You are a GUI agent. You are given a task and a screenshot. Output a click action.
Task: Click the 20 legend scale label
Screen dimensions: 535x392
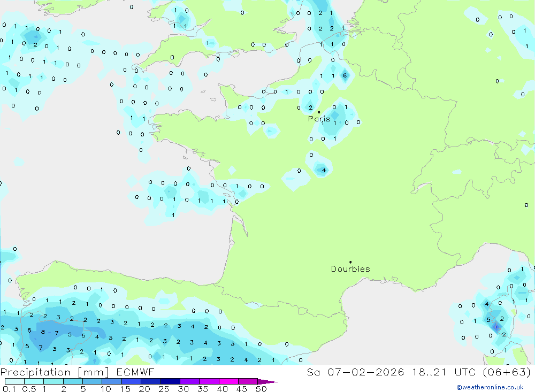point(144,389)
